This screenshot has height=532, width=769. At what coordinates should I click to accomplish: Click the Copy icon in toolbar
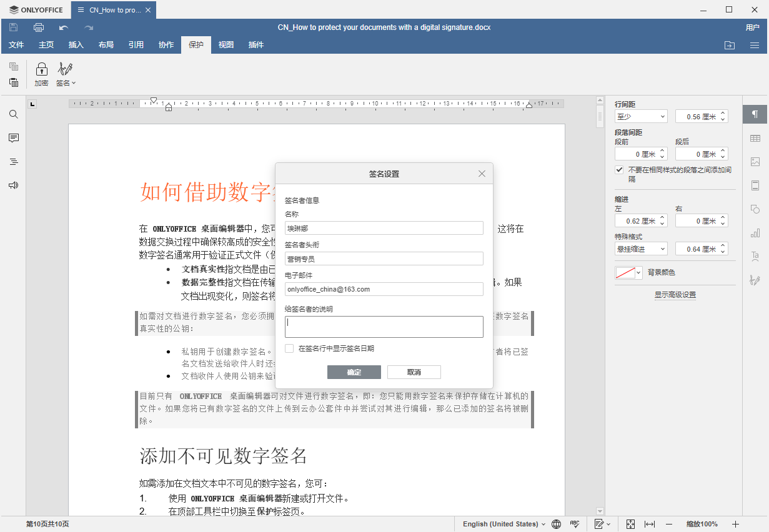coord(14,67)
